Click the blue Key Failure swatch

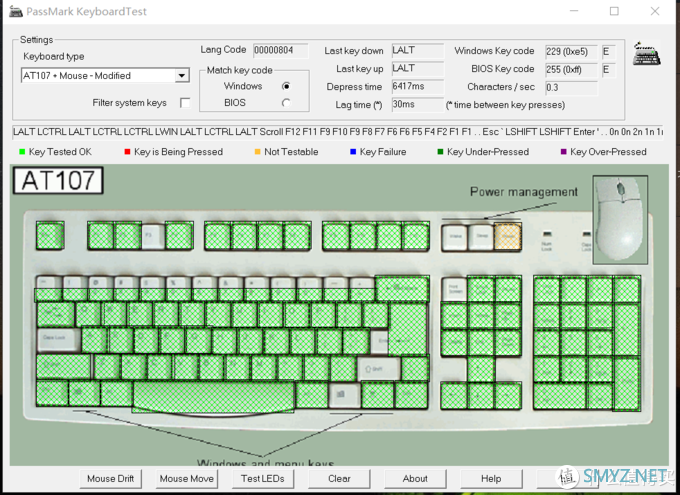(x=353, y=152)
